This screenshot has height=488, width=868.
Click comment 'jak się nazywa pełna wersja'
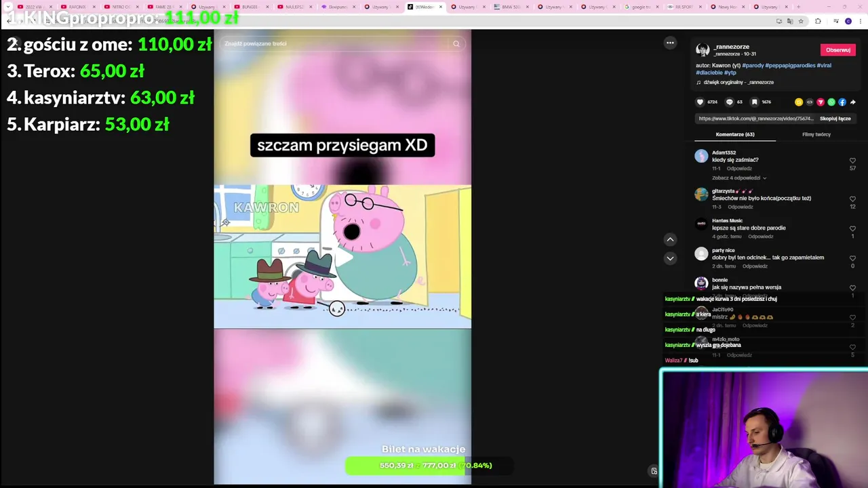click(747, 287)
